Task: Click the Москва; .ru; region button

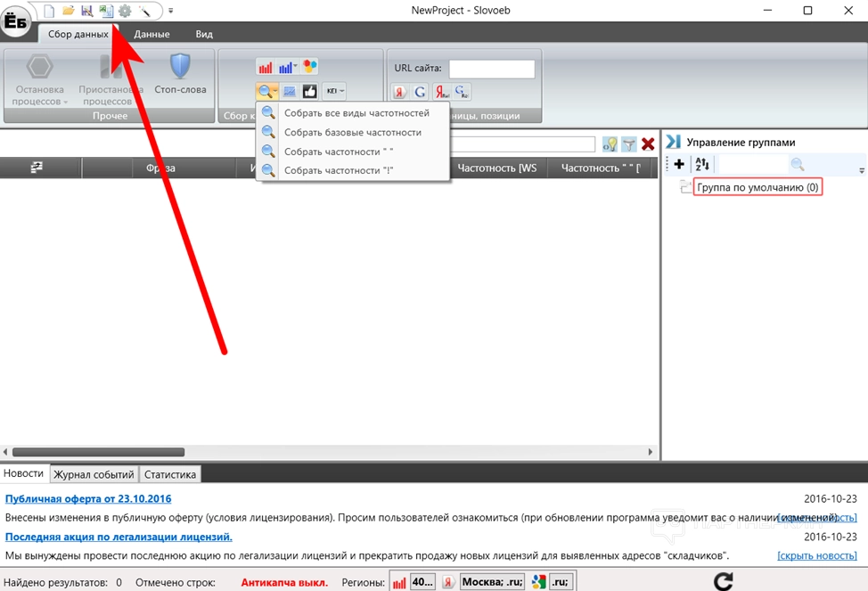Action: click(492, 582)
